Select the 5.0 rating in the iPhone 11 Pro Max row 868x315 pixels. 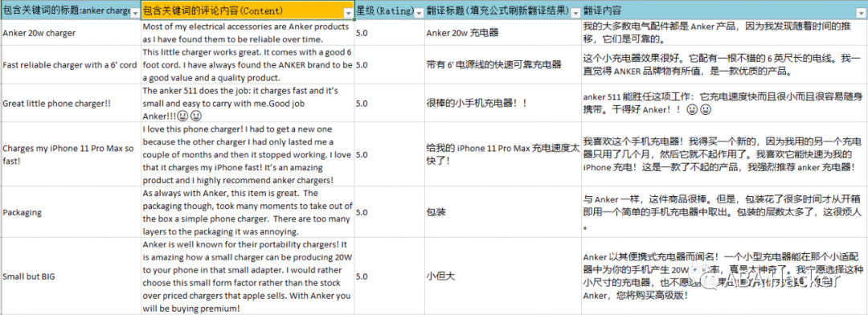(389, 154)
